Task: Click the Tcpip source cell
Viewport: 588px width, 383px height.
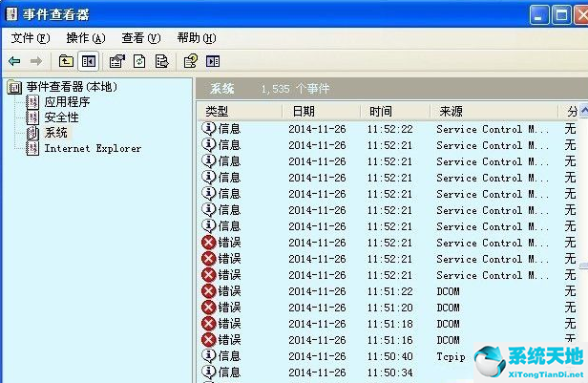Action: [x=451, y=357]
